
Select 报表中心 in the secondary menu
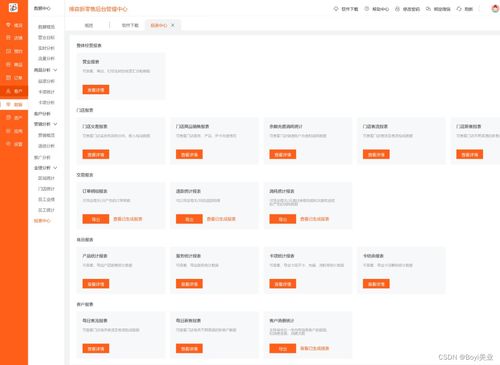(42, 221)
